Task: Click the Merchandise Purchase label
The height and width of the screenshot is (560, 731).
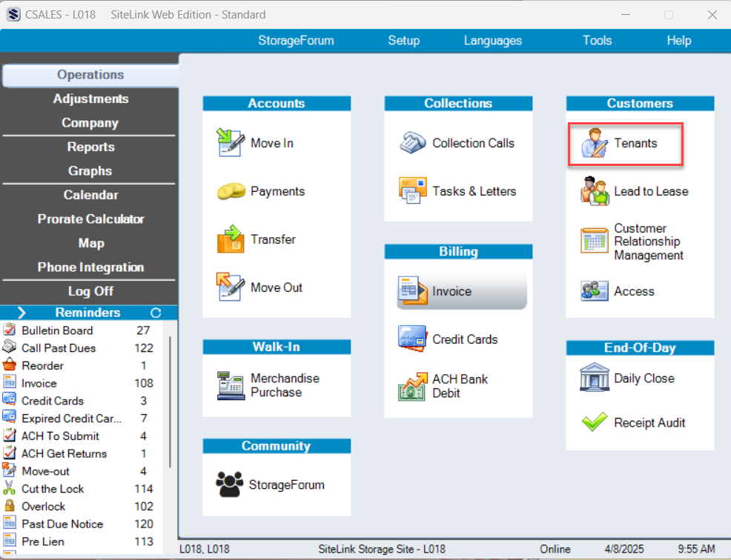Action: point(285,385)
